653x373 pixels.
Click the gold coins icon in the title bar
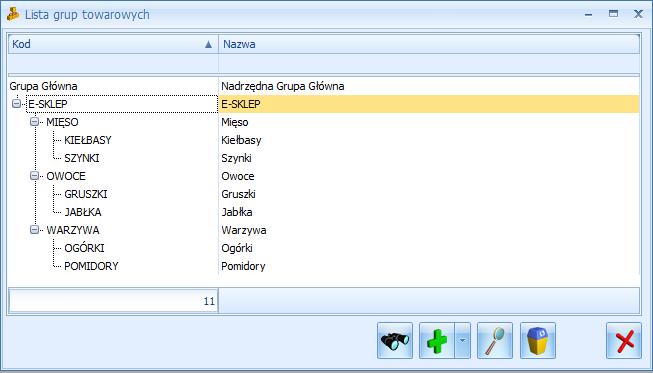pos(13,14)
